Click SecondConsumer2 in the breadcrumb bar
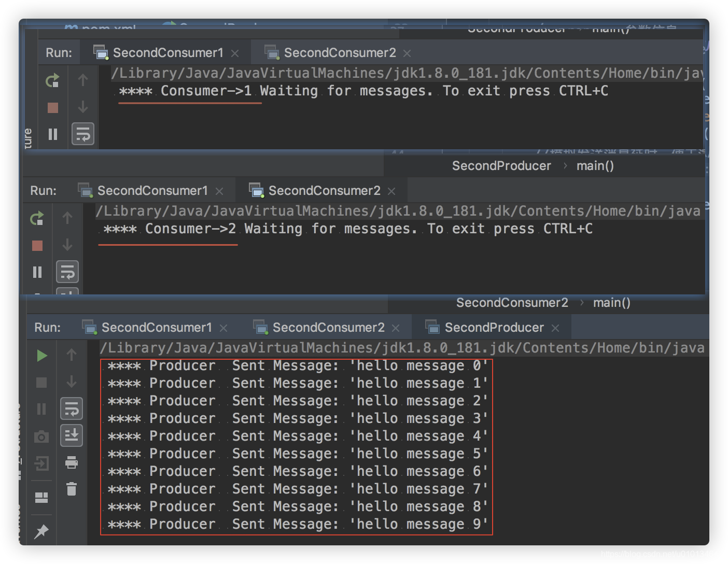 click(512, 303)
